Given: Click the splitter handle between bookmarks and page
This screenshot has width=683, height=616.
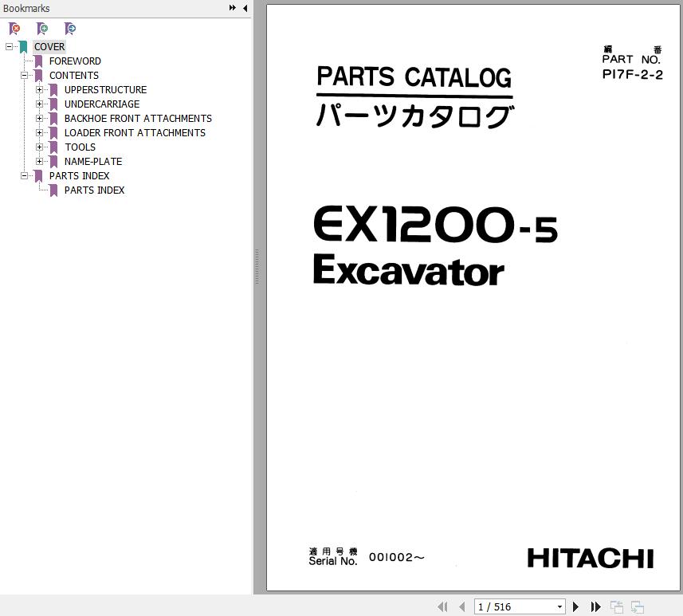Looking at the screenshot, I should (x=257, y=267).
